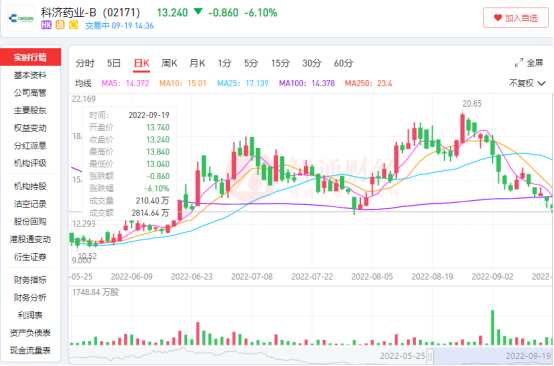
Task: Click the MA250: 23.4 indicator label
Action: coord(369,83)
